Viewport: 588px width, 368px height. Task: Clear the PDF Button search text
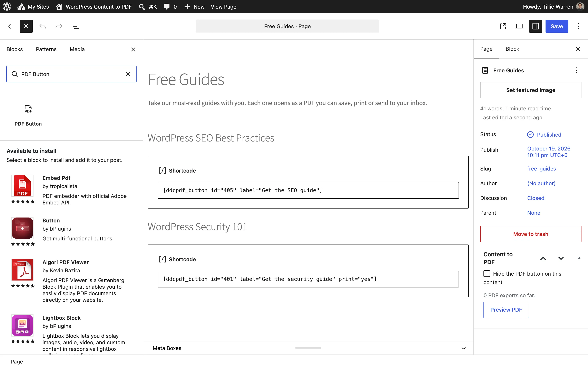pyautogui.click(x=128, y=74)
